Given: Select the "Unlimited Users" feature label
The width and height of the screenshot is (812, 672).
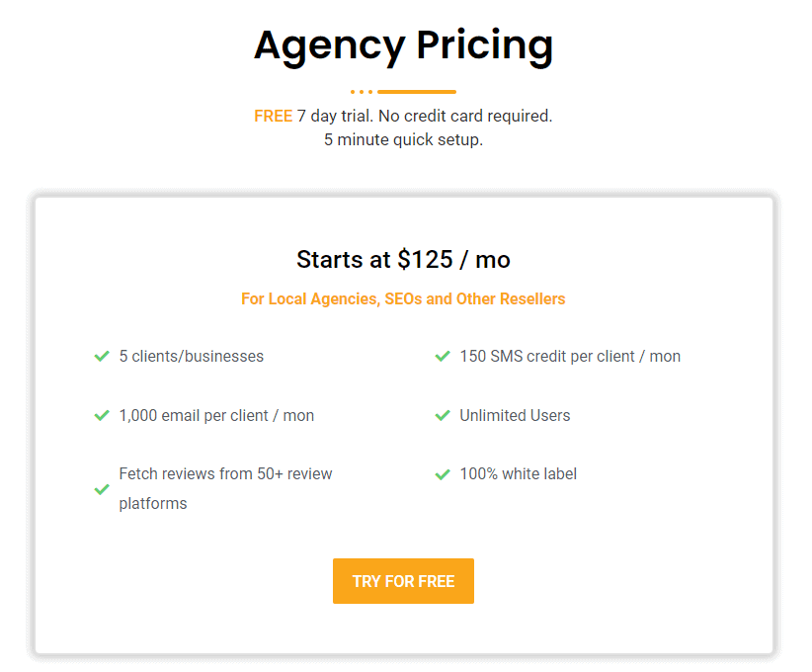Looking at the screenshot, I should (x=515, y=415).
